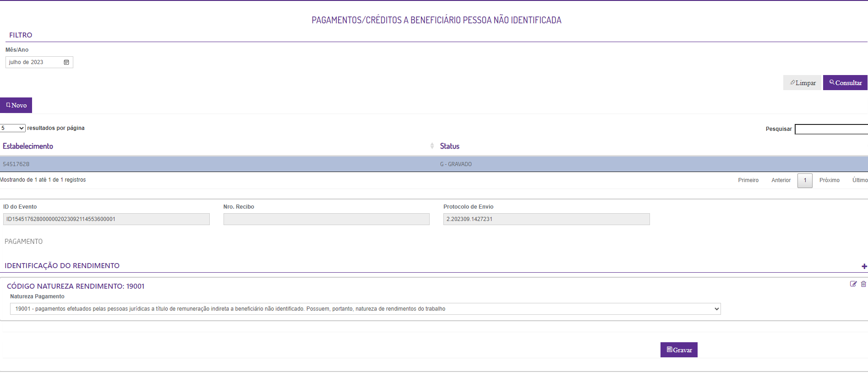
Task: Focus the Pesquisar search box
Action: point(831,129)
